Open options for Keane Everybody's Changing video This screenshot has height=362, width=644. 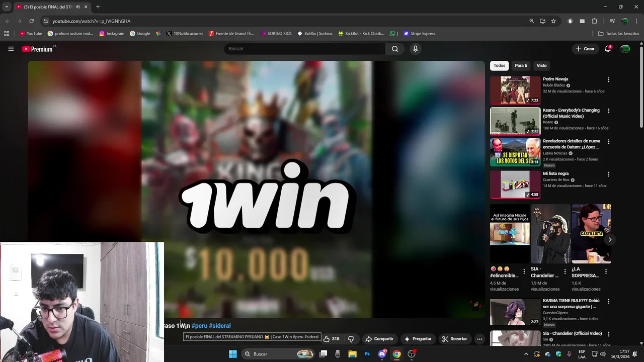[x=608, y=111]
